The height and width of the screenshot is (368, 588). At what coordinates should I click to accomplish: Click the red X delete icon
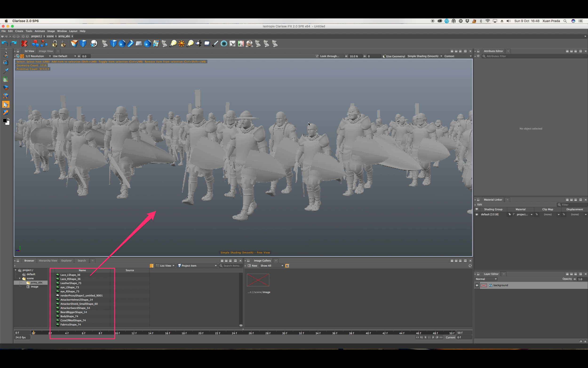24,44
